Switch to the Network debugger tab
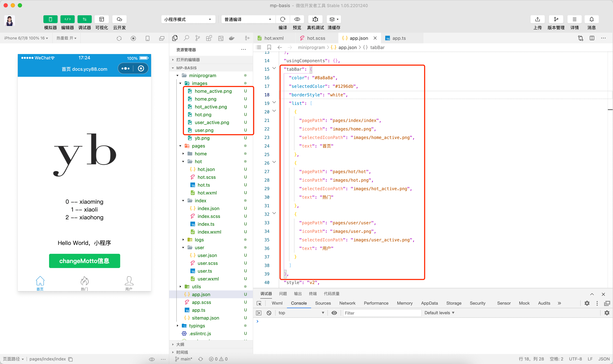613x364 pixels. point(347,303)
